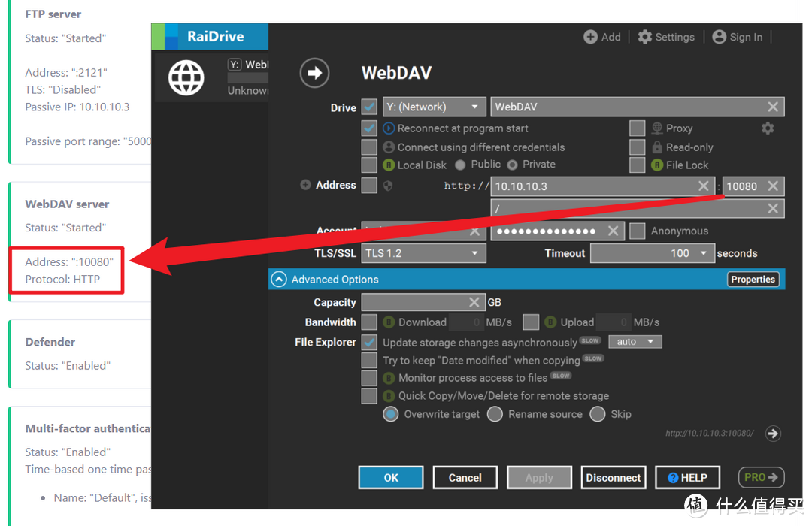Click the shield icon beside http://
Viewport: 812px width, 526px height.
click(x=388, y=186)
